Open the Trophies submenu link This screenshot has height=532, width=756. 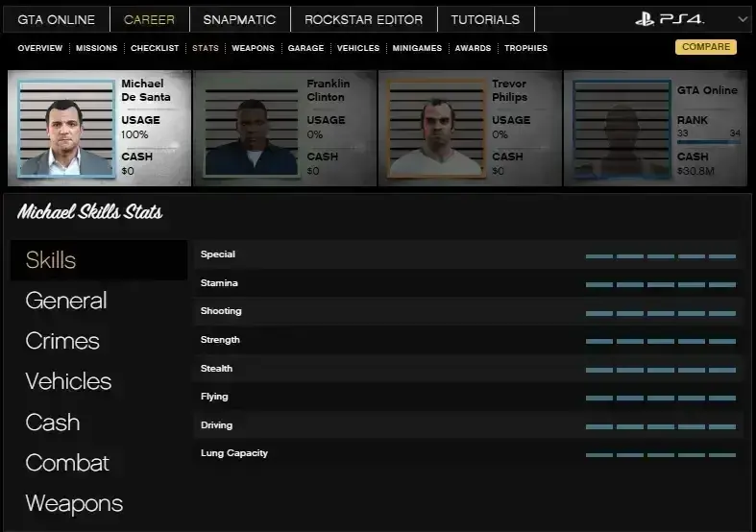point(525,48)
